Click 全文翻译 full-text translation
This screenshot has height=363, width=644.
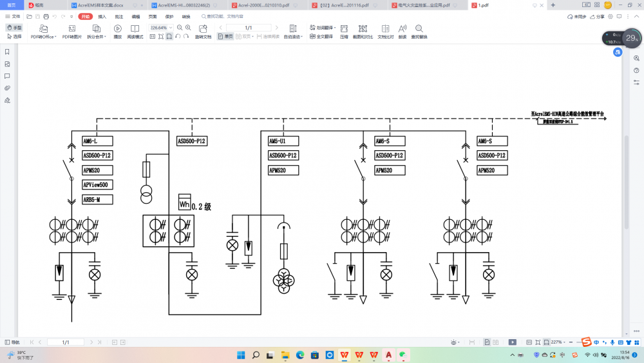[x=321, y=37]
